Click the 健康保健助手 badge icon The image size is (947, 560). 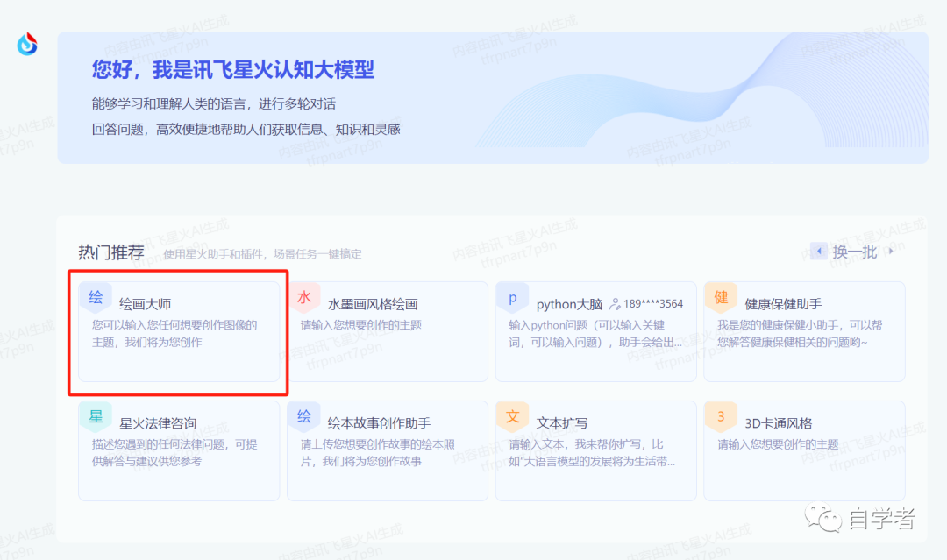721,297
